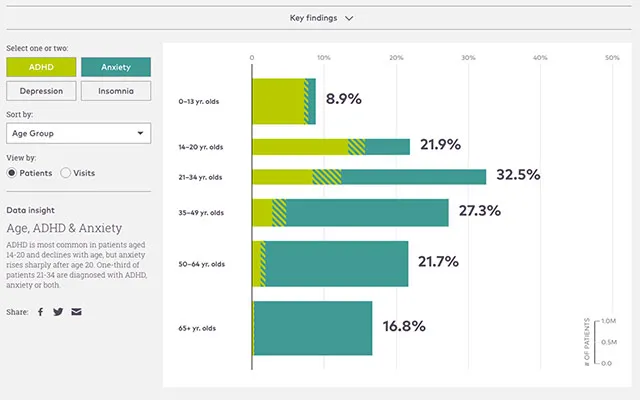Click the 50–64 yr. olds anxiety bar
Viewport: 640px width, 400px height.
337,264
